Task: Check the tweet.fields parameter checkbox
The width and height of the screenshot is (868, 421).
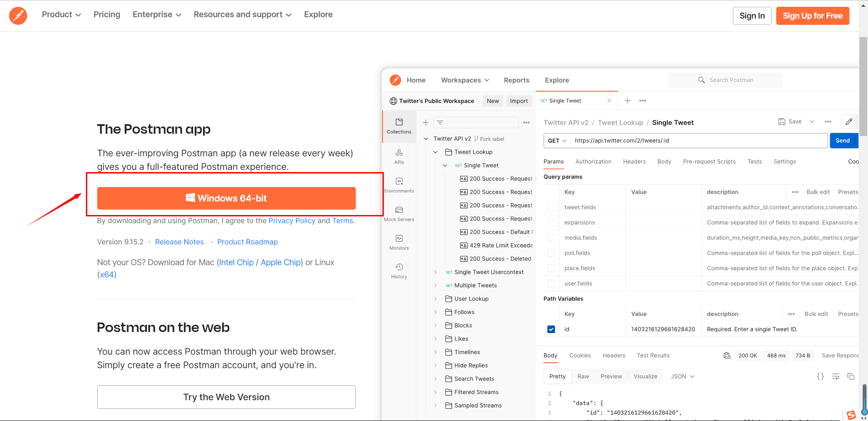Action: coord(551,207)
